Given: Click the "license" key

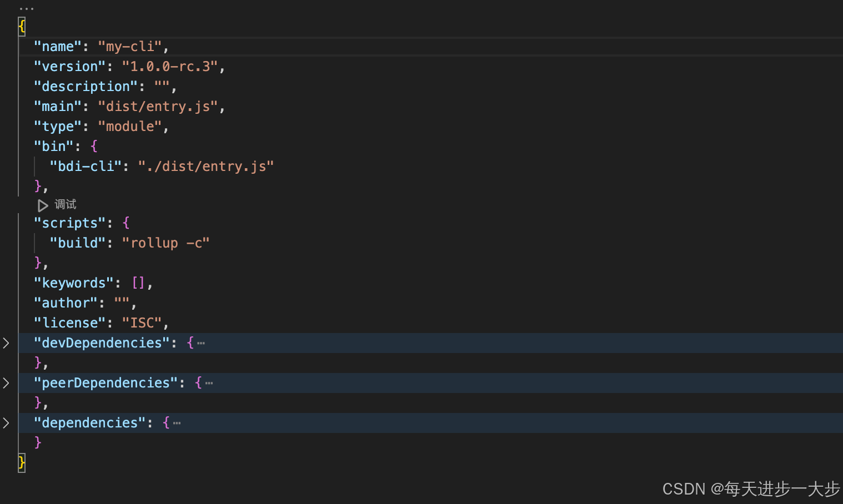Looking at the screenshot, I should 69,323.
